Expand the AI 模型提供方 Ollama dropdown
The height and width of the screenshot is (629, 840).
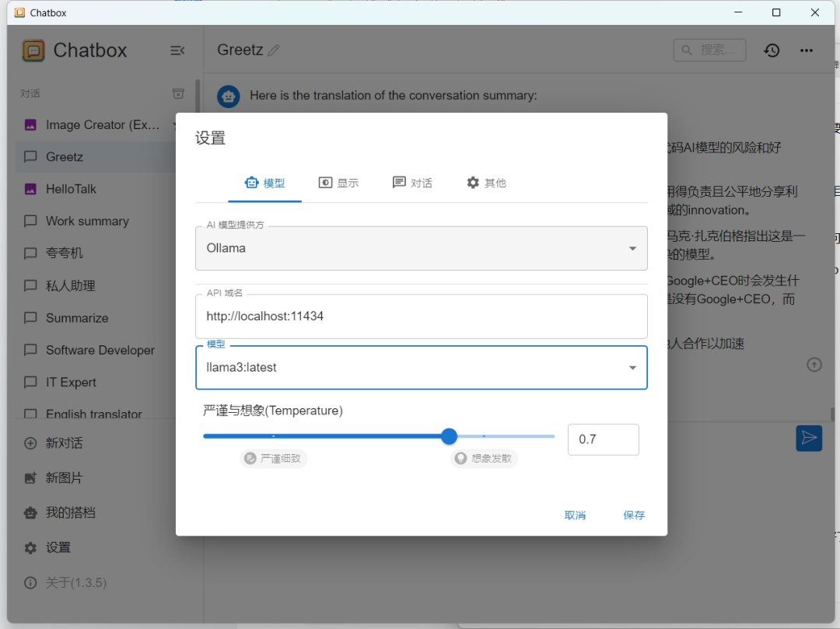[x=421, y=249]
